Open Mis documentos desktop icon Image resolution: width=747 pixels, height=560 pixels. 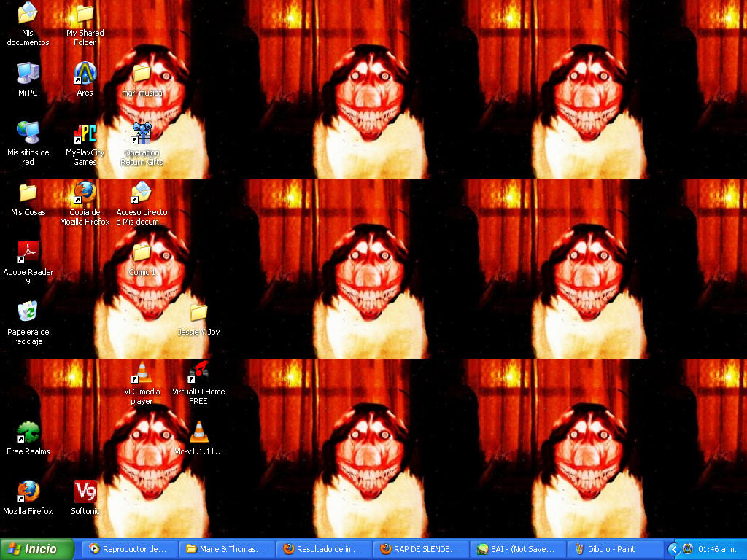(28, 24)
